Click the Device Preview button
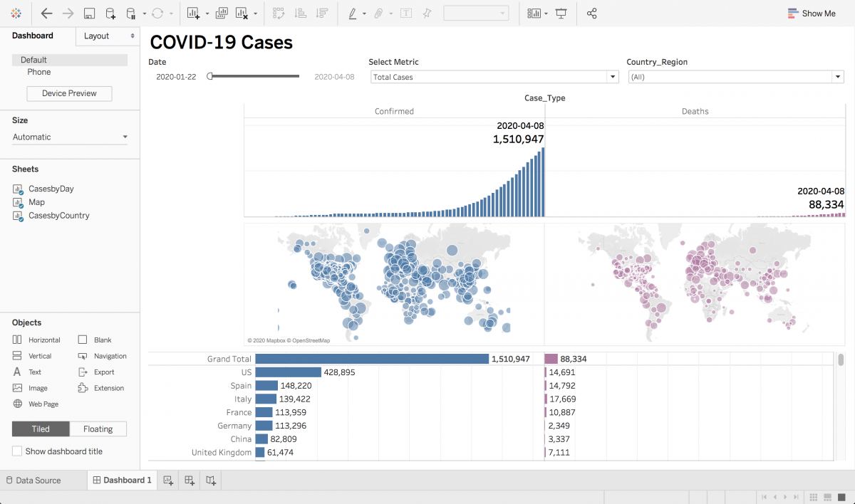Screen dimensions: 855x504 pos(69,94)
